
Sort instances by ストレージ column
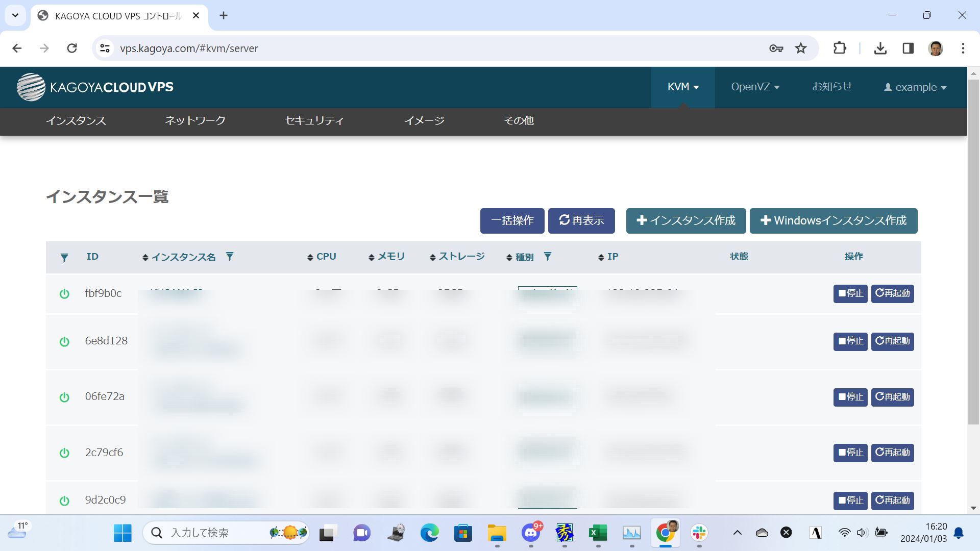457,257
